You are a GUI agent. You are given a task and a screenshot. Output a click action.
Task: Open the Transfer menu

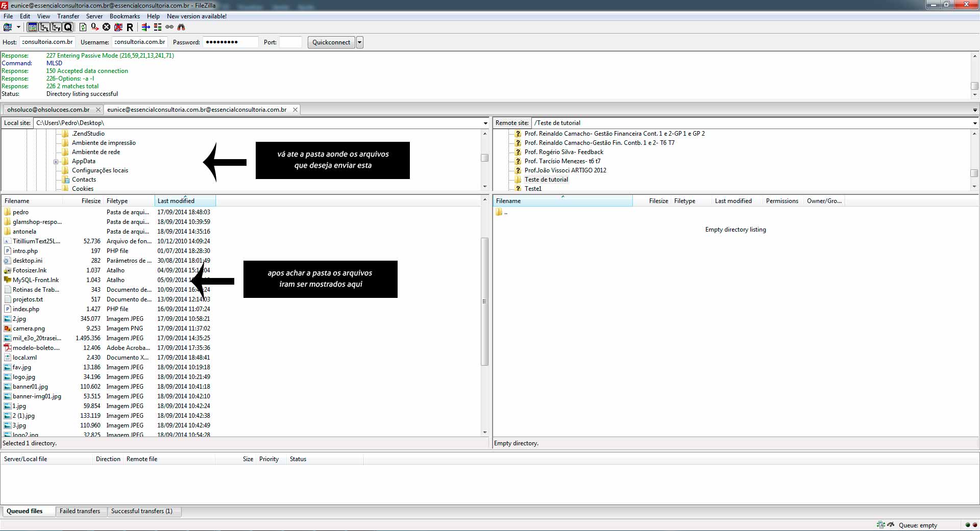(68, 16)
